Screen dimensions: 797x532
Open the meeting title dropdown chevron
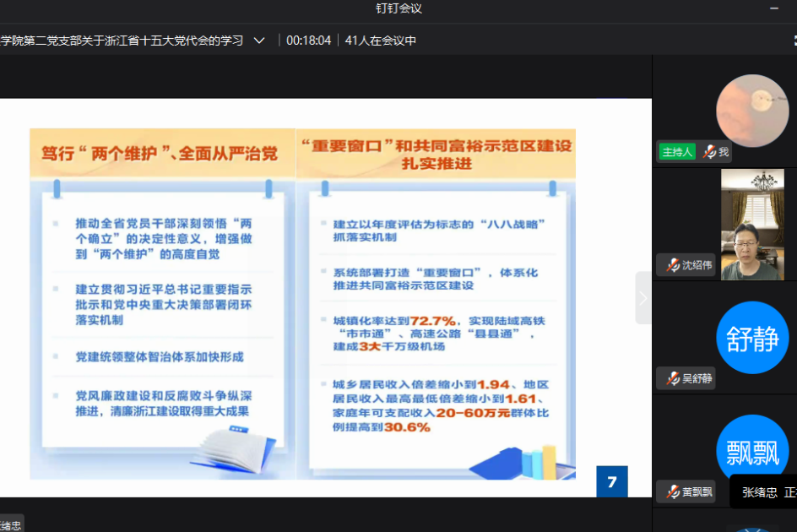click(259, 39)
